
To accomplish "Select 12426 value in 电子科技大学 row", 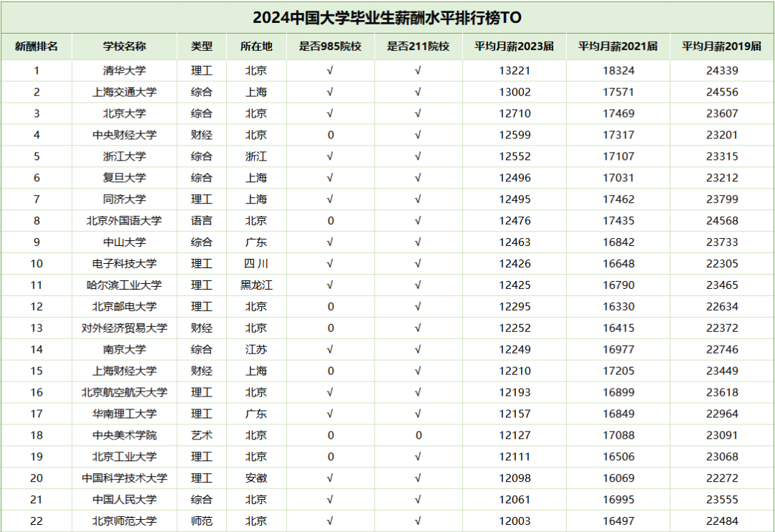I will 515,264.
